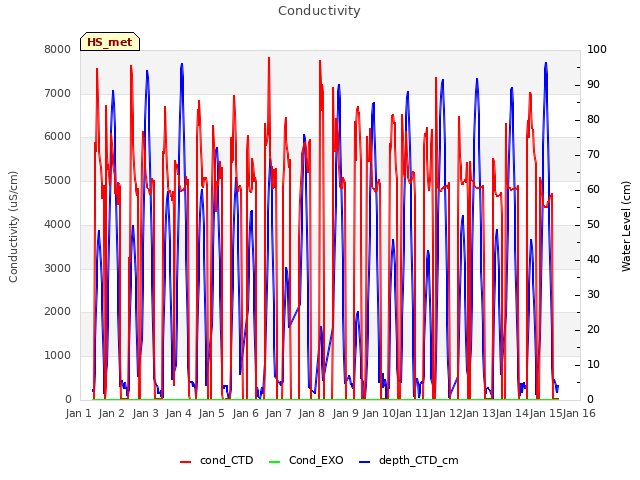Click the 10 right axis tick label
This screenshot has height=480, width=640.
[x=593, y=364]
